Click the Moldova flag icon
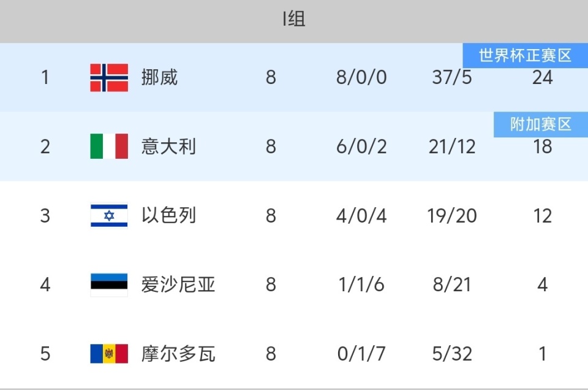Image resolution: width=588 pixels, height=390 pixels. [109, 354]
